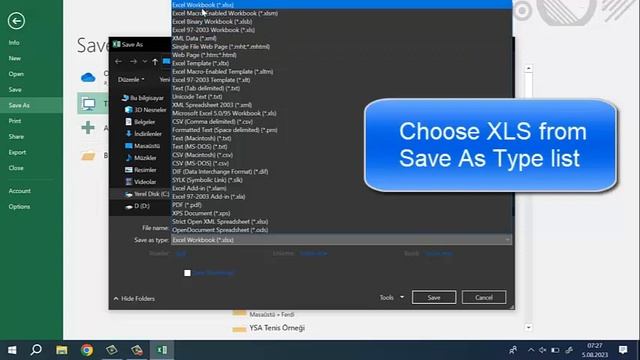Choose Excel Workbook (*.xlsx) from list
Viewport: 640px width, 360px height.
click(x=341, y=5)
